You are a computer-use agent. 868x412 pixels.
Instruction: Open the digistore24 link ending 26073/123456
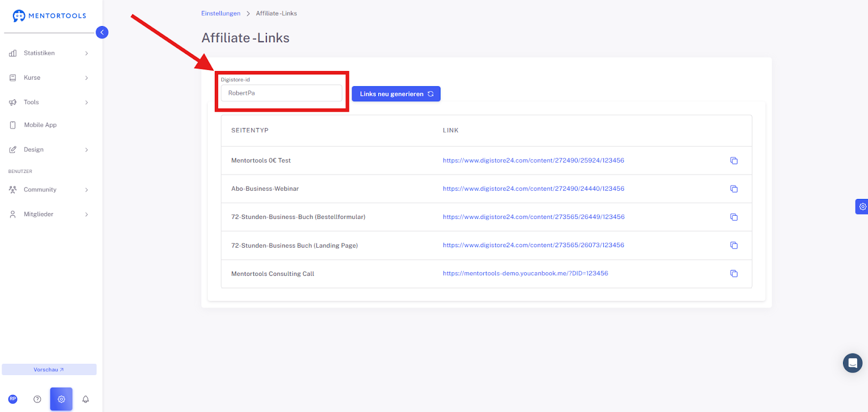[x=533, y=245]
